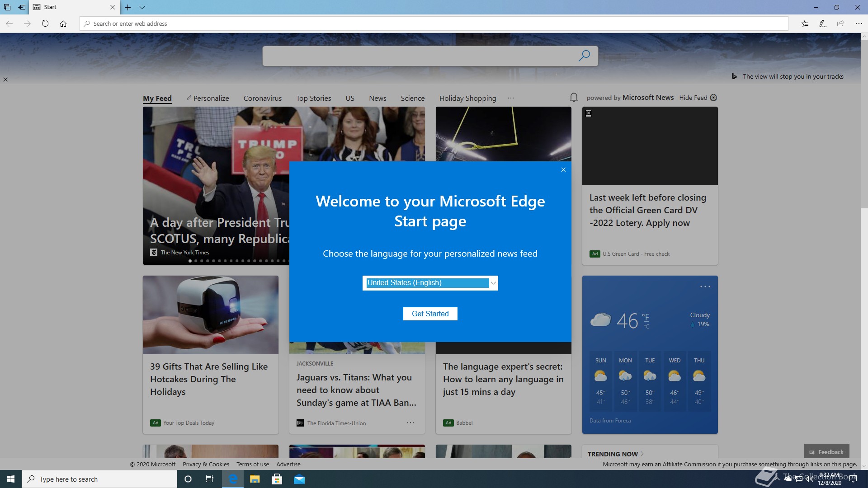Open Terms of use link
868x488 pixels.
(x=253, y=464)
